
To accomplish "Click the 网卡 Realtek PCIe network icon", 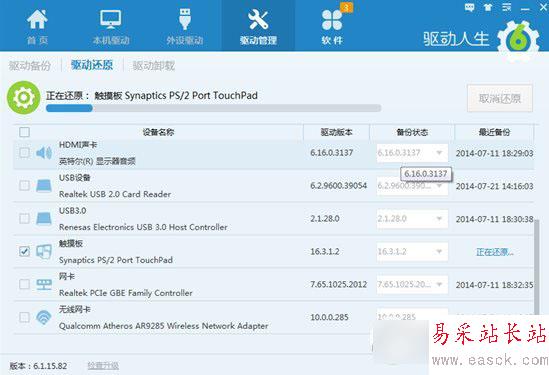I will (x=44, y=284).
